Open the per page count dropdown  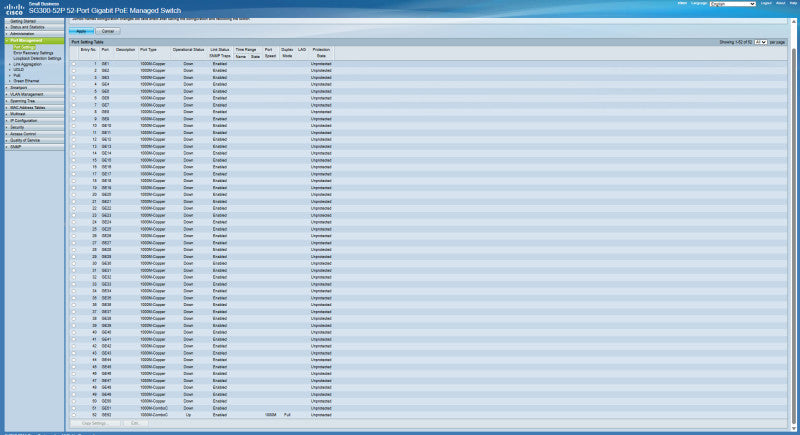pos(761,42)
